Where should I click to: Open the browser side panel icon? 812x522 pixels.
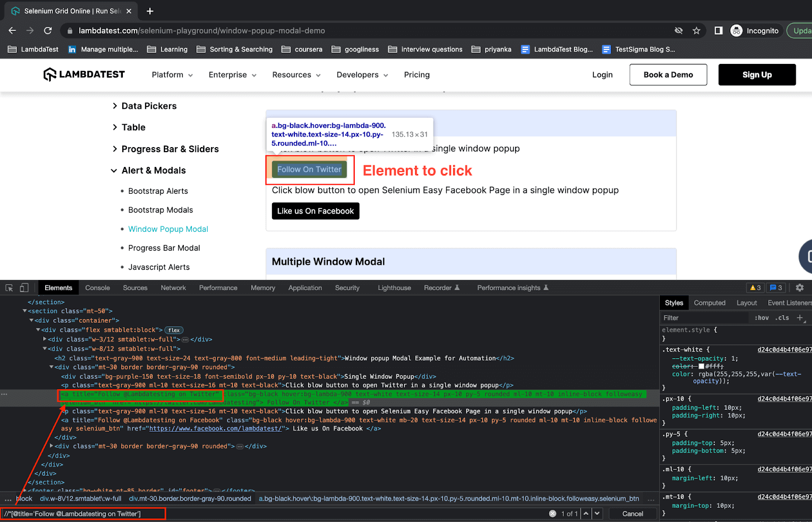click(x=718, y=30)
